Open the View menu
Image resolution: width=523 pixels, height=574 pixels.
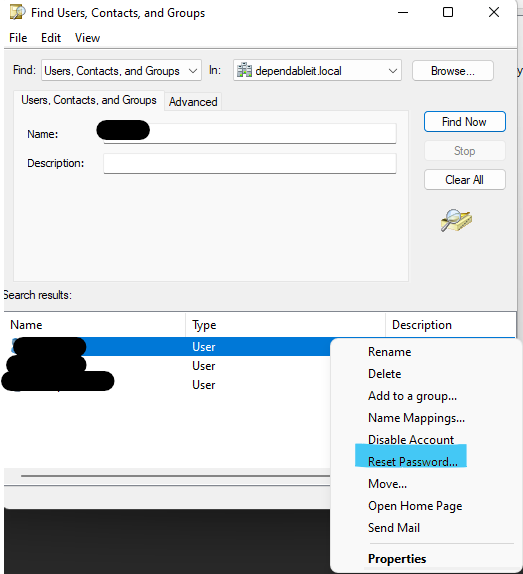[87, 38]
